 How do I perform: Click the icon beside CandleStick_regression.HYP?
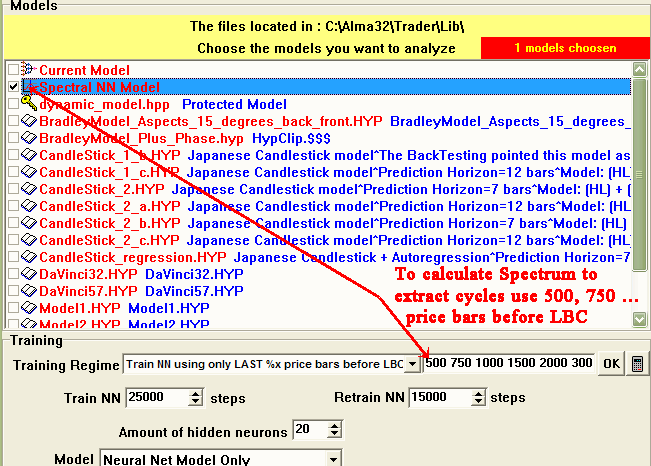(x=29, y=257)
